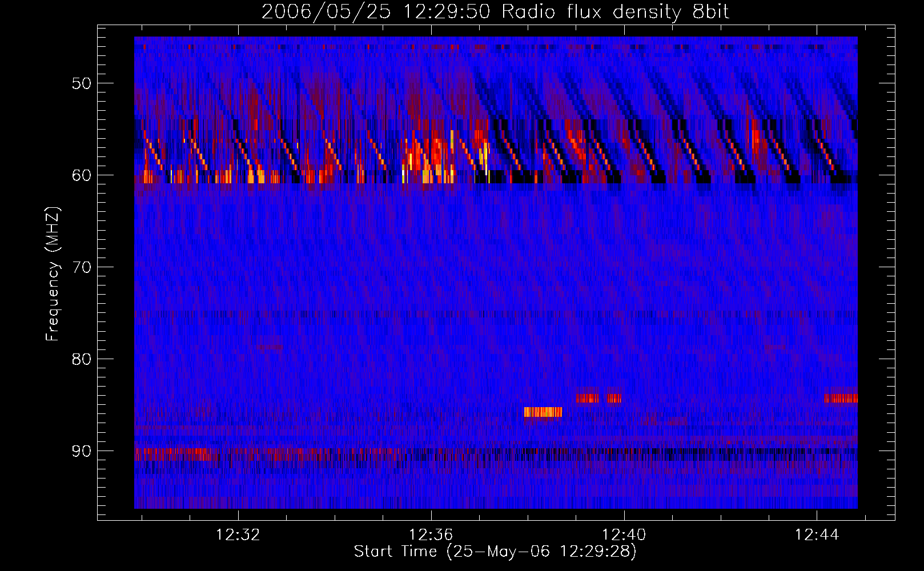Screen dimensions: 924x571
Task: Click the time tick label "12:36"
Action: [431, 534]
